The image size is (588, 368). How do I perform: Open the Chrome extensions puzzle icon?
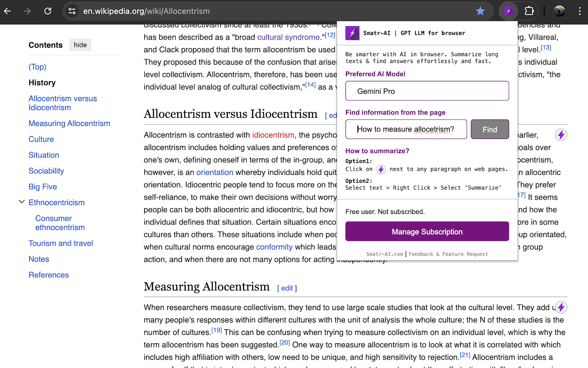[x=529, y=11]
